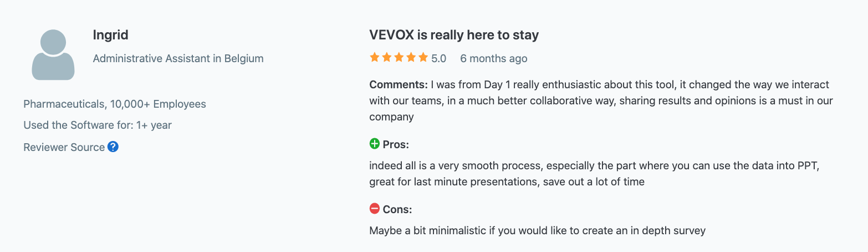The width and height of the screenshot is (868, 252).
Task: Click the fourth orange rating star
Action: point(411,58)
